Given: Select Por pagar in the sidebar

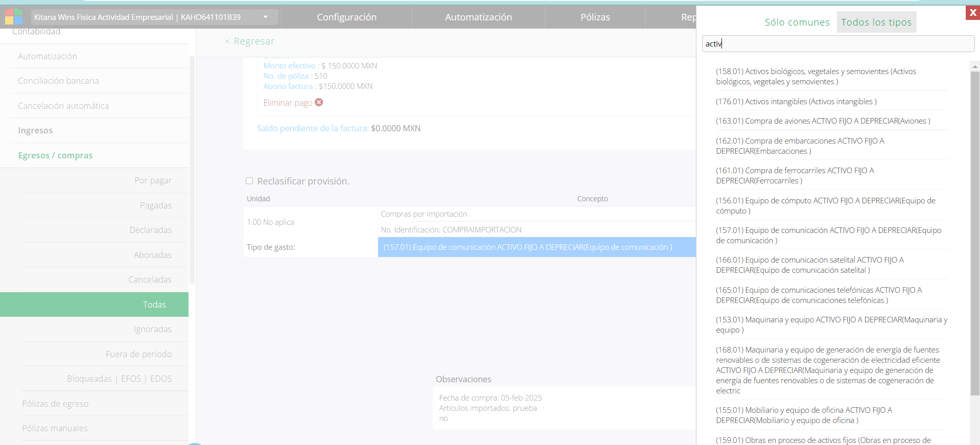Looking at the screenshot, I should click(x=153, y=180).
